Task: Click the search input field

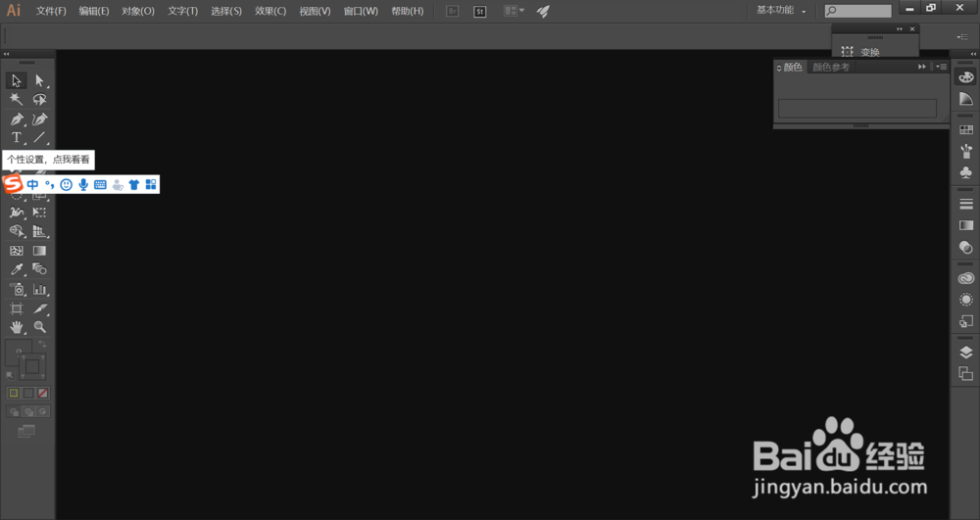Action: (x=858, y=11)
